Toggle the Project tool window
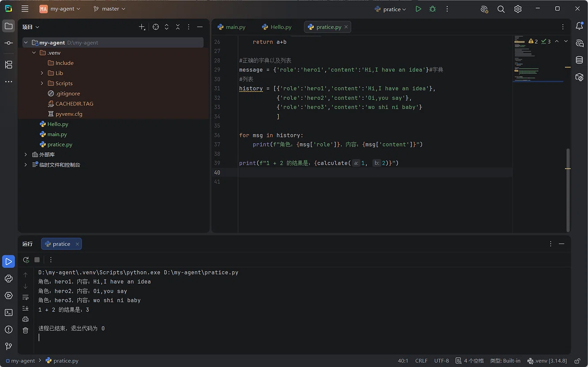The image size is (588, 367). coord(8,26)
